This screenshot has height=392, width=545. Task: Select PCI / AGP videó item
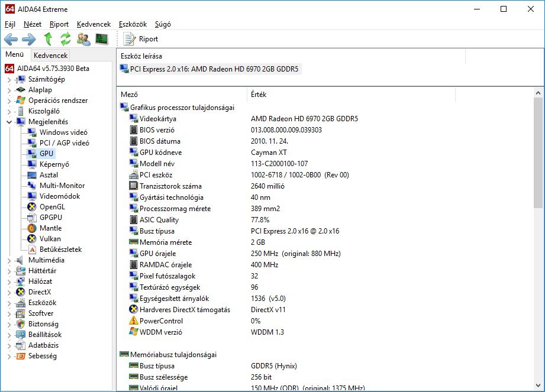(x=65, y=143)
